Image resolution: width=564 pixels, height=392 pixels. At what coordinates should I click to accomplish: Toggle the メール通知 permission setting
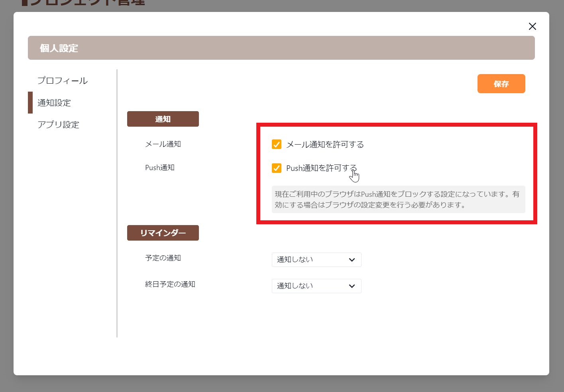pyautogui.click(x=276, y=144)
